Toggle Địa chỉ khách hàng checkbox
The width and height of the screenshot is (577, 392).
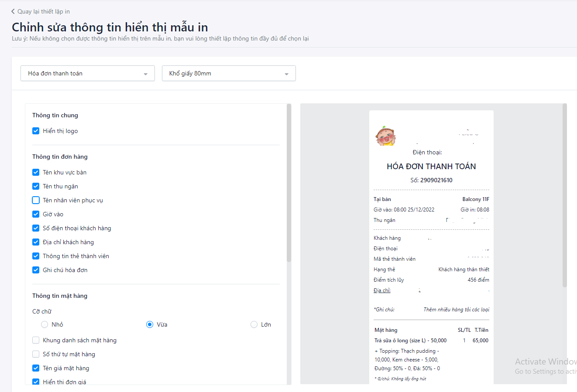(36, 242)
